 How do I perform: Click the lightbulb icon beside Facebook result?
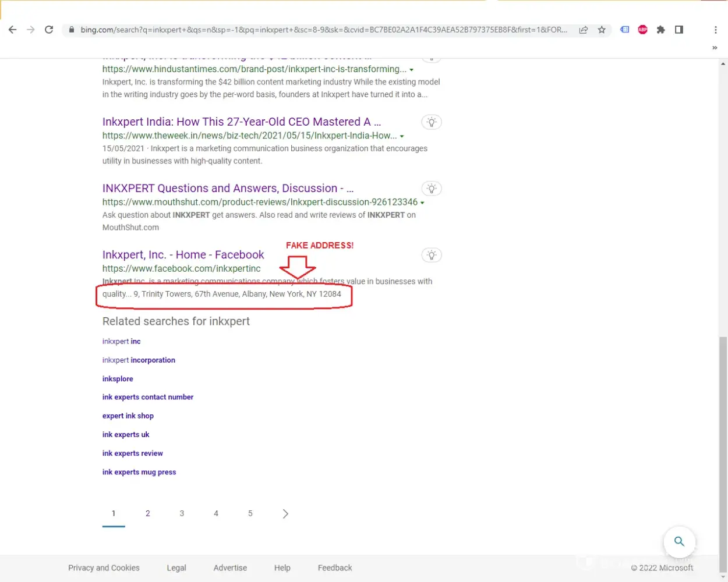(x=431, y=255)
